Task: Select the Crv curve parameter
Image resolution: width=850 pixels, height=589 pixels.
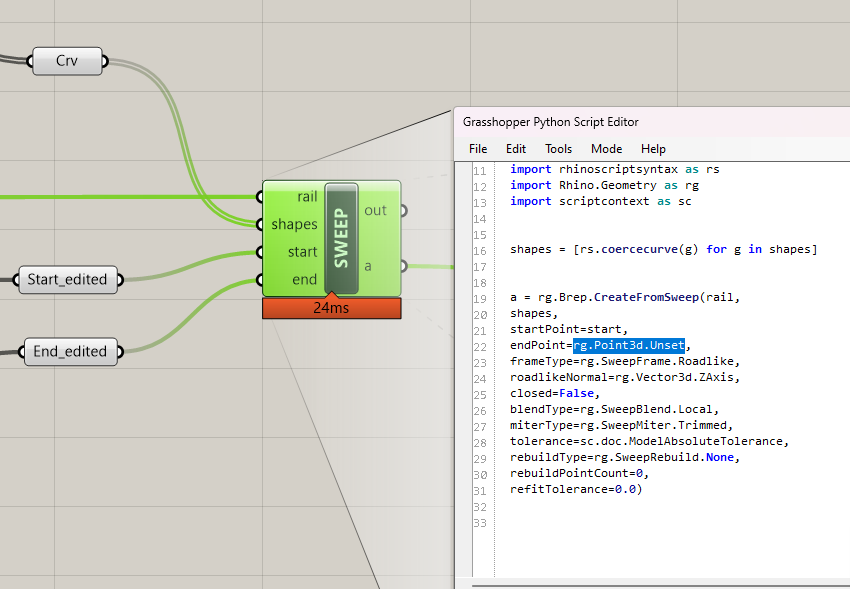Action: (66, 60)
